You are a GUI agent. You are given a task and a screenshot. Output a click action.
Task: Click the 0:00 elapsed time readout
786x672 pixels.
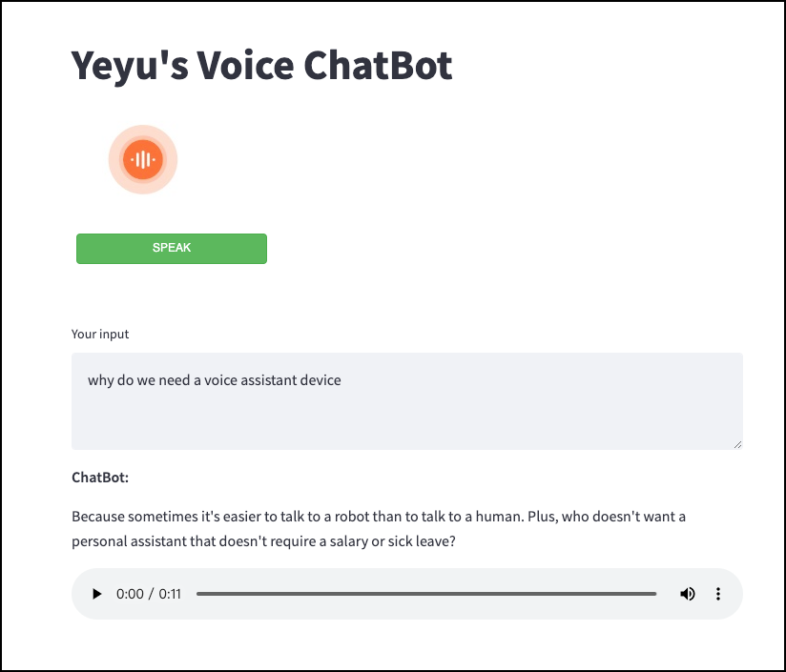coord(130,594)
